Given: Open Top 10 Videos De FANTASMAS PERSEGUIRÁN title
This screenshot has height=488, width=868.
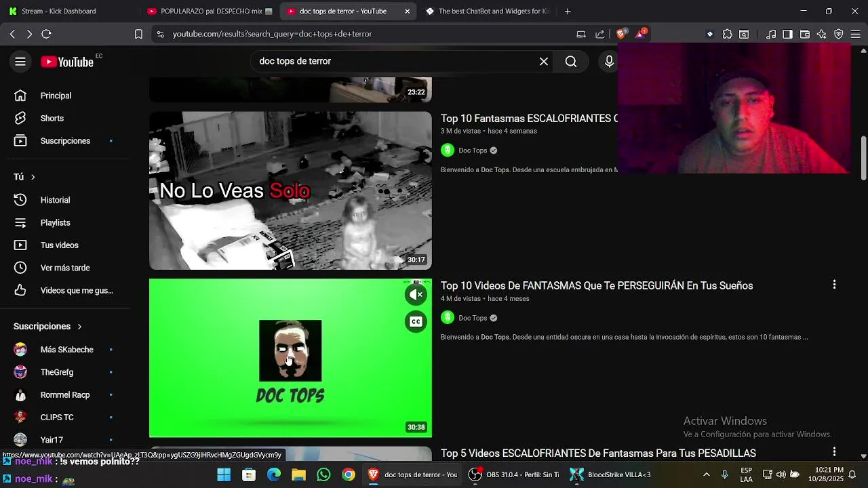Looking at the screenshot, I should 597,286.
